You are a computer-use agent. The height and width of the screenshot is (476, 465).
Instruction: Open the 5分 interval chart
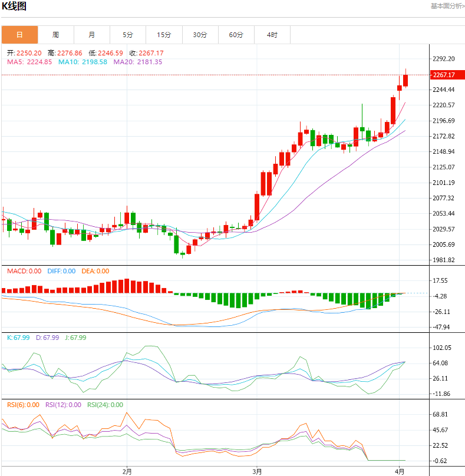point(128,35)
